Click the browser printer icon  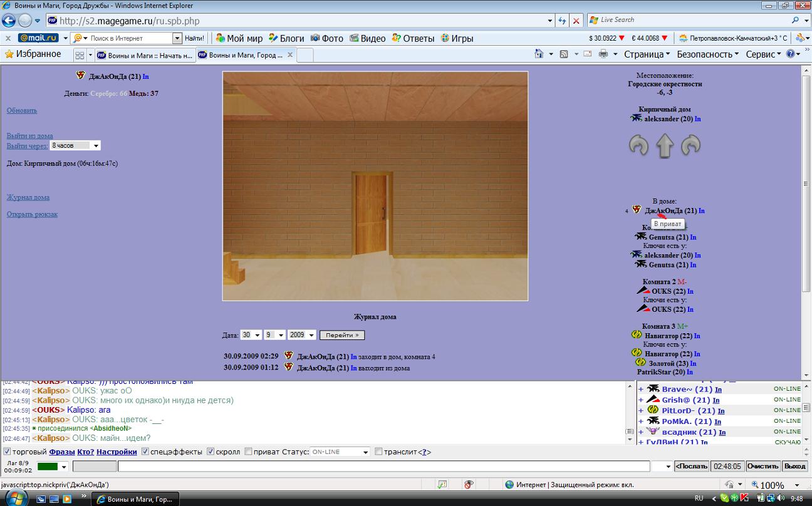point(603,54)
